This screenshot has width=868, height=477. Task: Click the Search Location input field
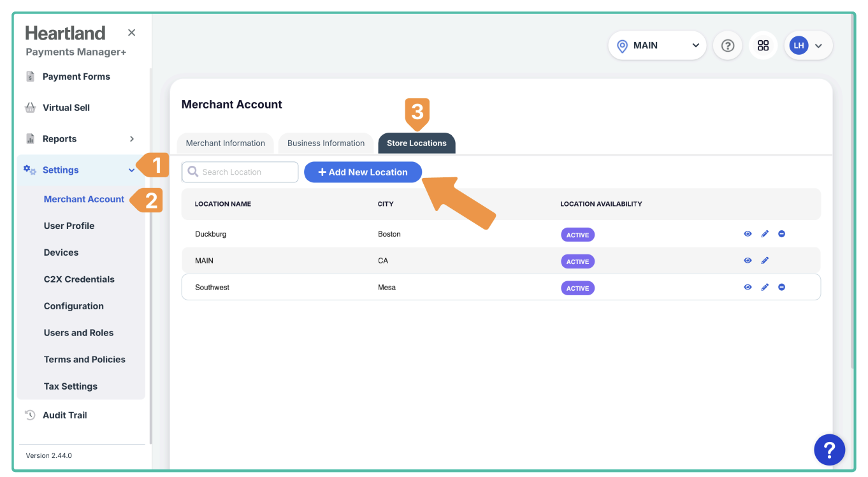(x=246, y=172)
